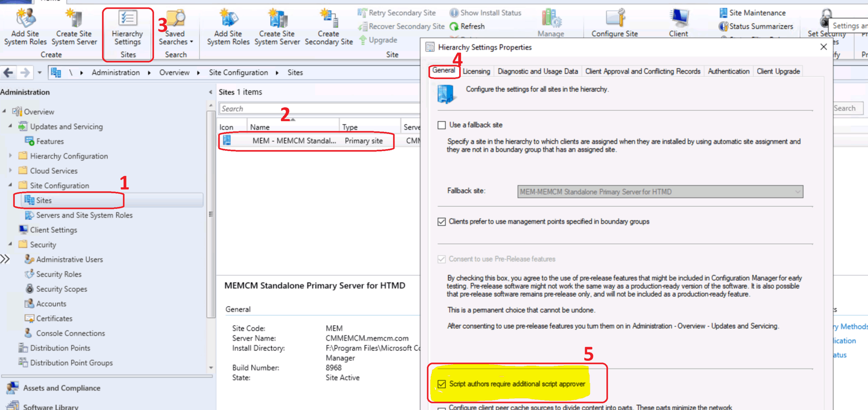Select Servers and Site System Roles node
868x410 pixels.
click(x=84, y=215)
